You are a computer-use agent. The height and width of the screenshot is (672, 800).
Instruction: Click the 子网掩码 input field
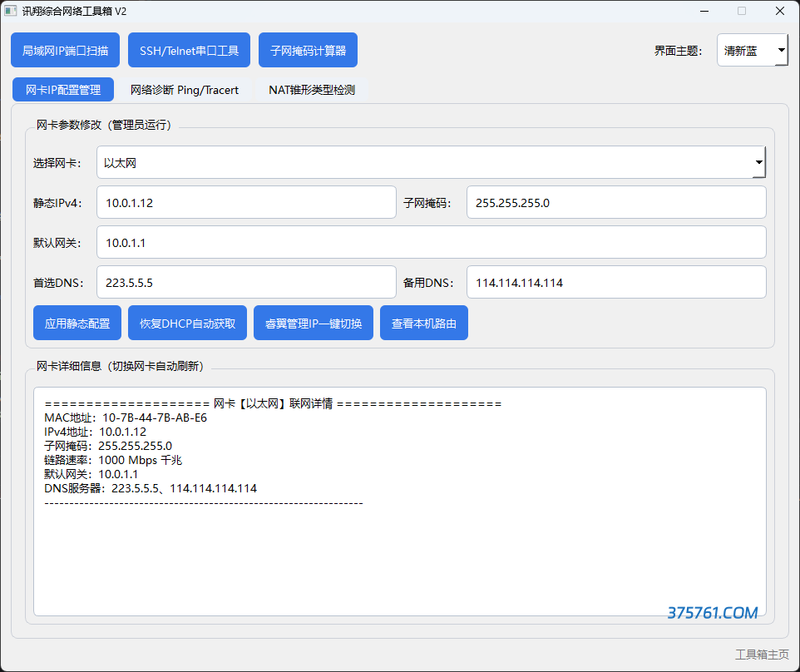tap(616, 203)
